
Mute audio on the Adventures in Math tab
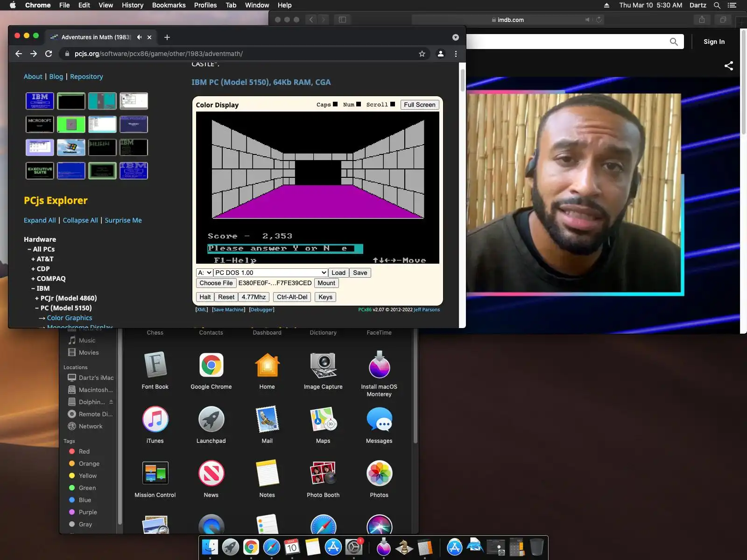pos(139,37)
